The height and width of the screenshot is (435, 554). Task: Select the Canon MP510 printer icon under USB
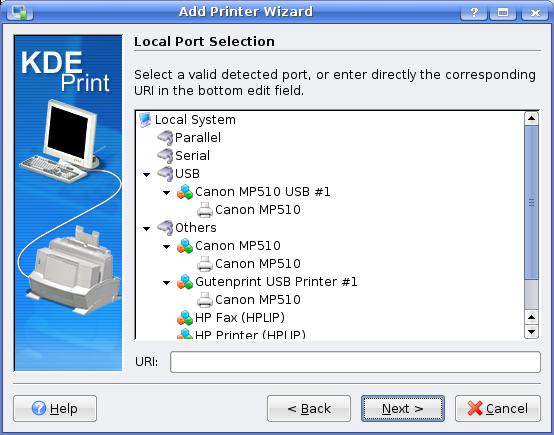[x=205, y=210]
